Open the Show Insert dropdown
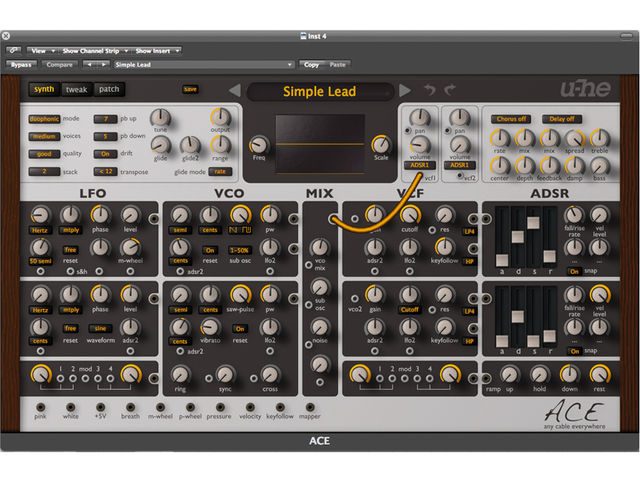 point(157,51)
